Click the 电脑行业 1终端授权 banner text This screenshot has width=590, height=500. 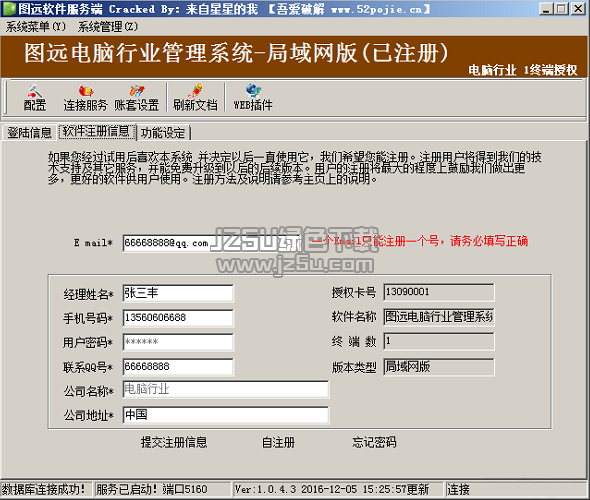pos(523,70)
